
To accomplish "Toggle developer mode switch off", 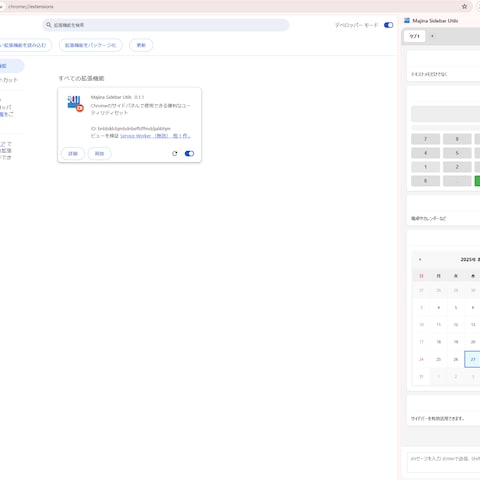I will (x=388, y=25).
